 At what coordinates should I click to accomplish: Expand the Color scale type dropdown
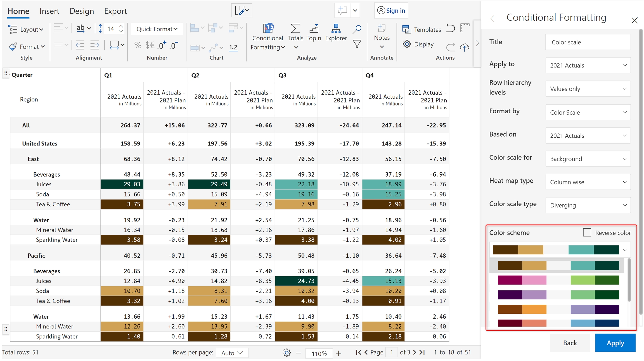tap(588, 205)
